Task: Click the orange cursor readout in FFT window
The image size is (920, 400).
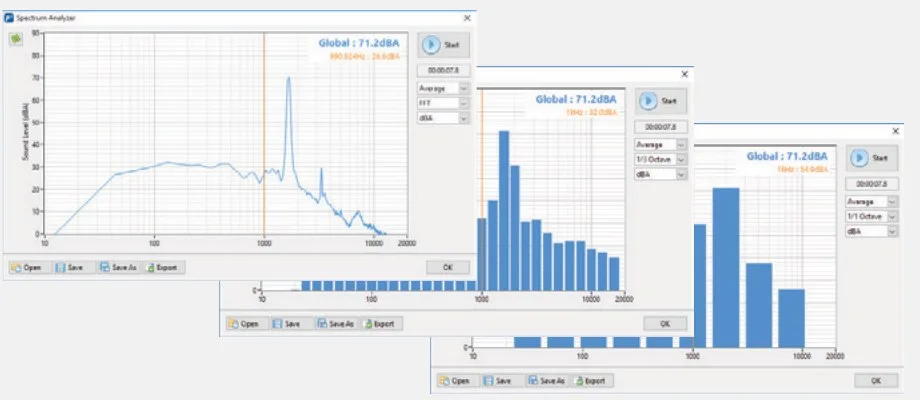Action: tap(364, 57)
